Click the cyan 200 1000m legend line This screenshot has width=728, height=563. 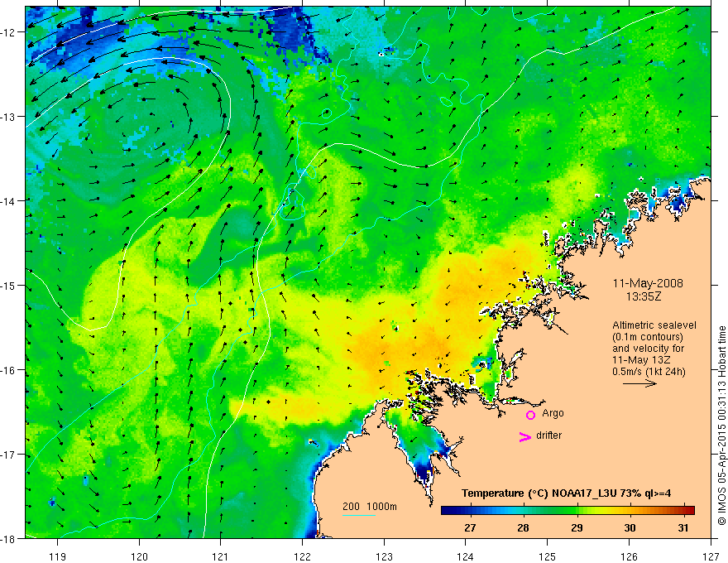[x=359, y=515]
